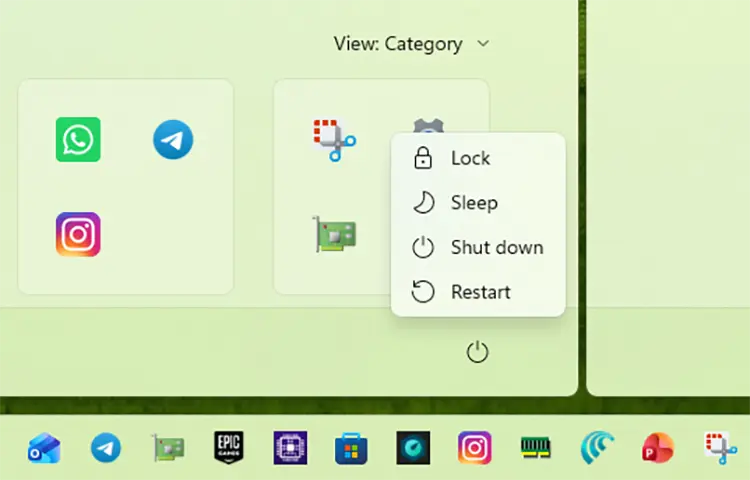Open Settings gear icon behind power menu
The width and height of the screenshot is (750, 480).
coord(429,126)
